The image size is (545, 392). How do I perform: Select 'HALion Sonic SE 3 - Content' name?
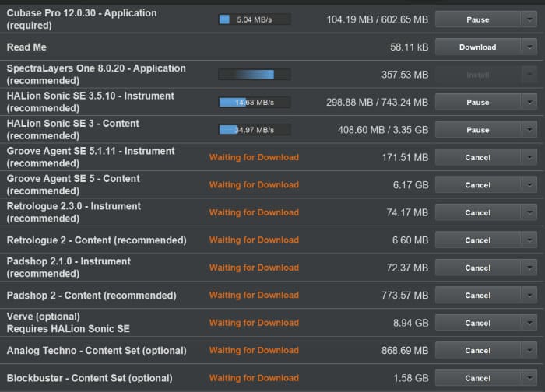(73, 123)
